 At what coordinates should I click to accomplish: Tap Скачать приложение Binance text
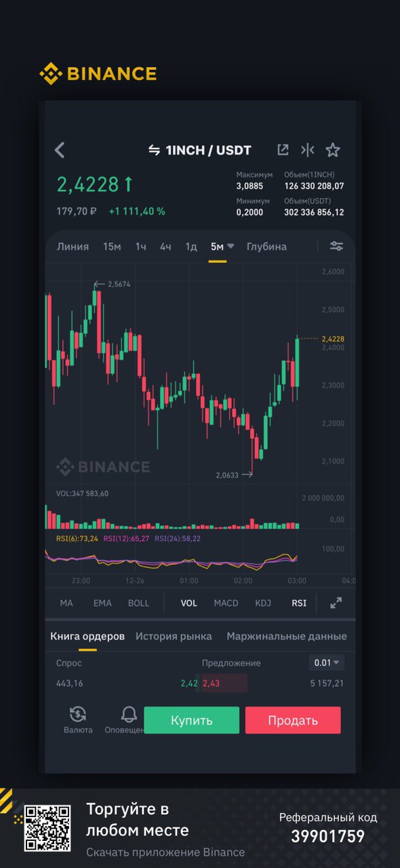(165, 852)
